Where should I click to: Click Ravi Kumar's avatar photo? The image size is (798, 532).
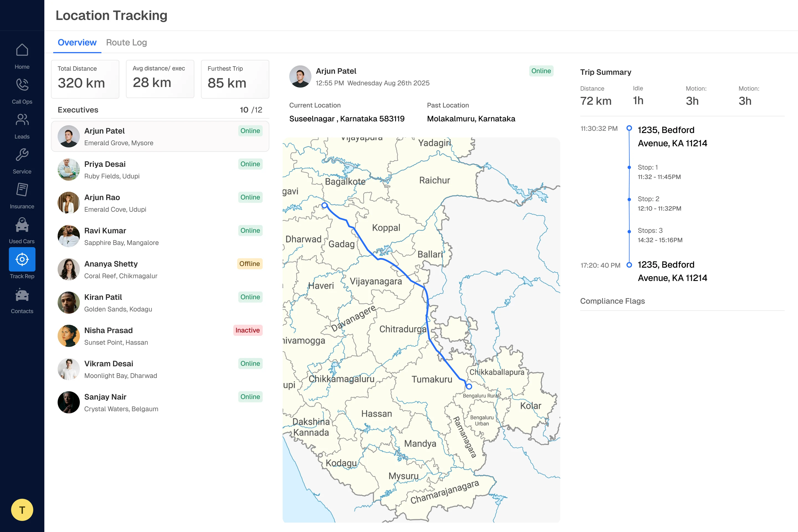tap(68, 236)
